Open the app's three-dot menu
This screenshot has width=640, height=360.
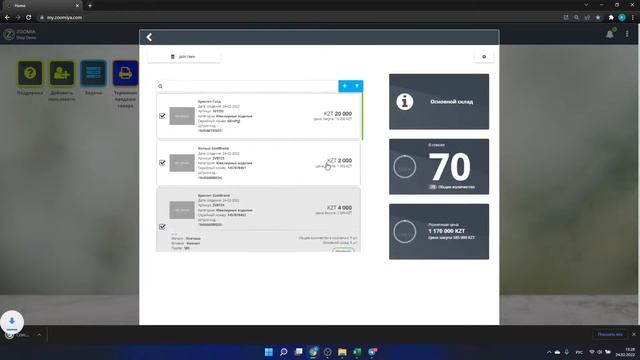[627, 34]
